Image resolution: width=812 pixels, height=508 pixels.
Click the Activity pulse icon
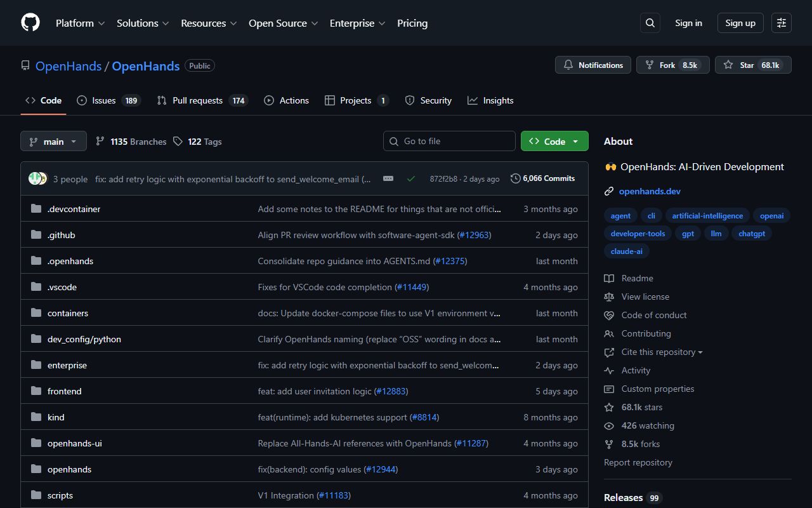point(609,370)
